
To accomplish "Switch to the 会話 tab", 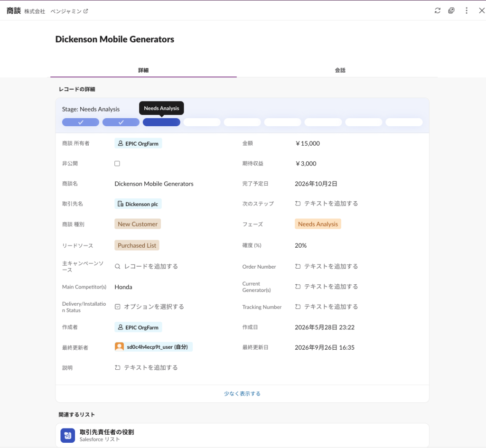I will point(340,70).
